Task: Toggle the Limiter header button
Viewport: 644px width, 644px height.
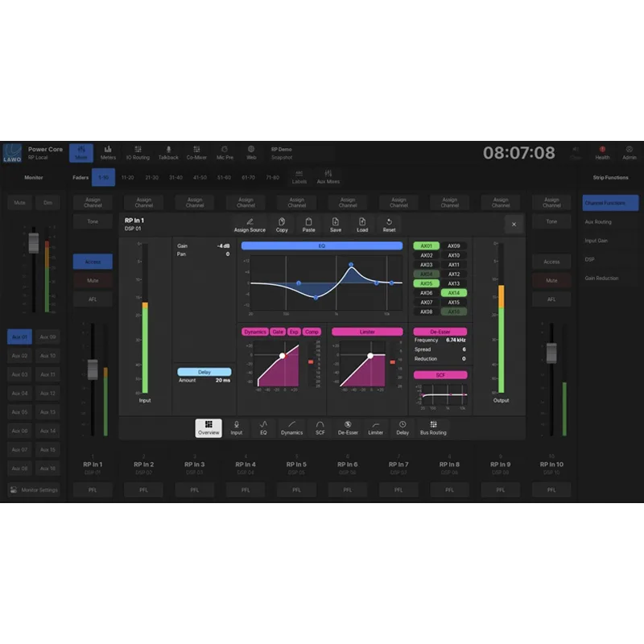Action: coord(367,332)
